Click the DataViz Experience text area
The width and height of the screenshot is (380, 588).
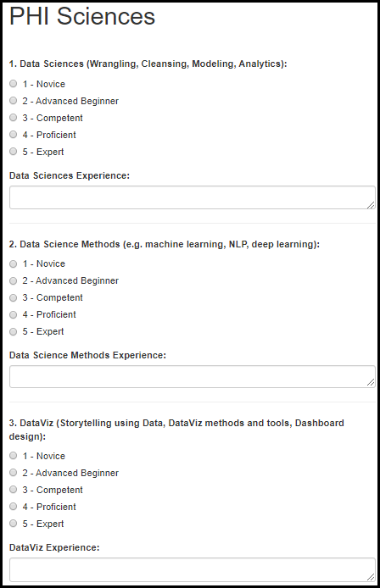193,569
